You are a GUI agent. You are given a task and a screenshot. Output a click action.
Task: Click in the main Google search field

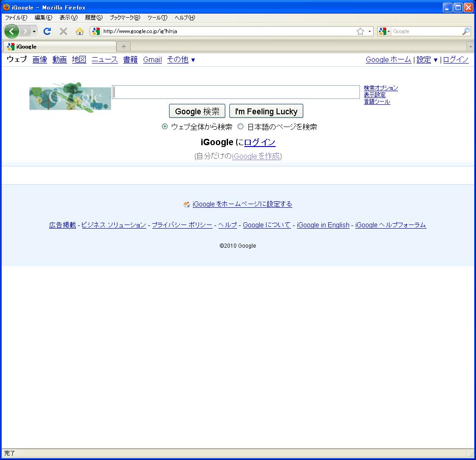pyautogui.click(x=236, y=92)
